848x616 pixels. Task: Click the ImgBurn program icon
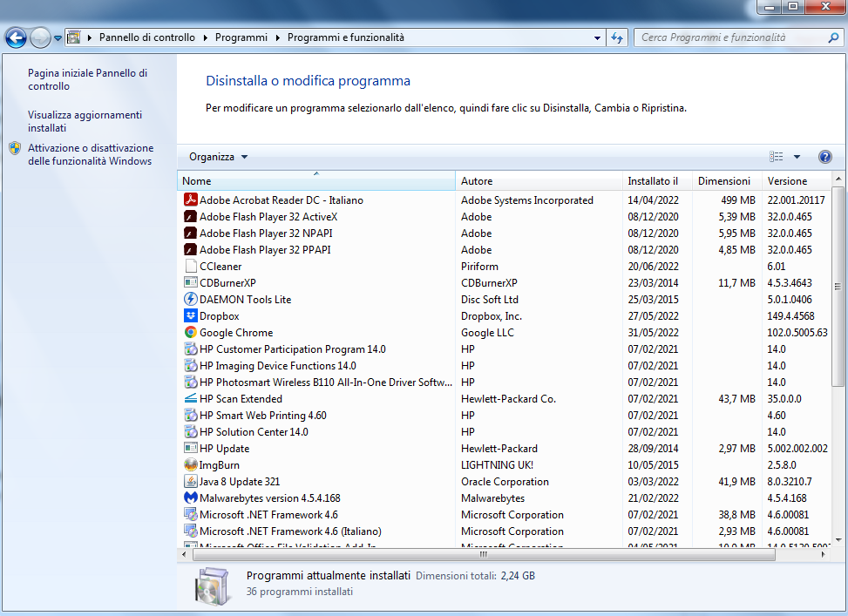(x=191, y=465)
